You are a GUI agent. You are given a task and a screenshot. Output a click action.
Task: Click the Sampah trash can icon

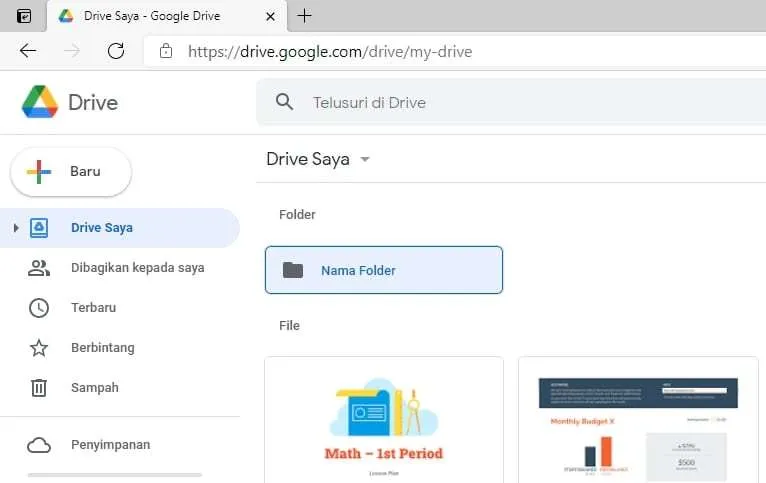39,388
